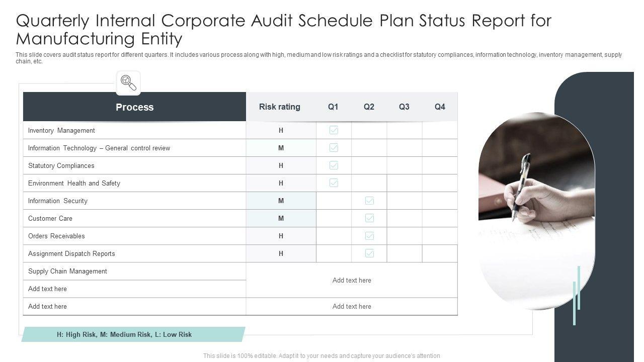Select the Process column header

pyautogui.click(x=134, y=107)
